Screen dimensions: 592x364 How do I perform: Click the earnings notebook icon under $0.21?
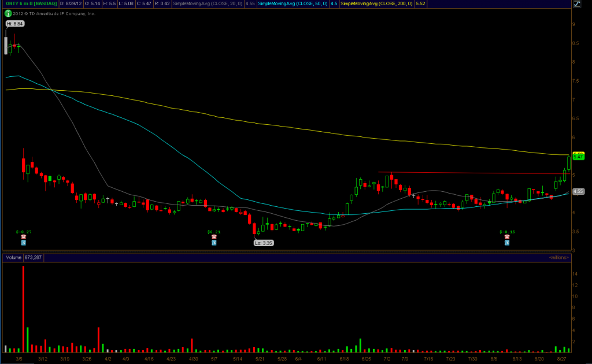pos(214,243)
